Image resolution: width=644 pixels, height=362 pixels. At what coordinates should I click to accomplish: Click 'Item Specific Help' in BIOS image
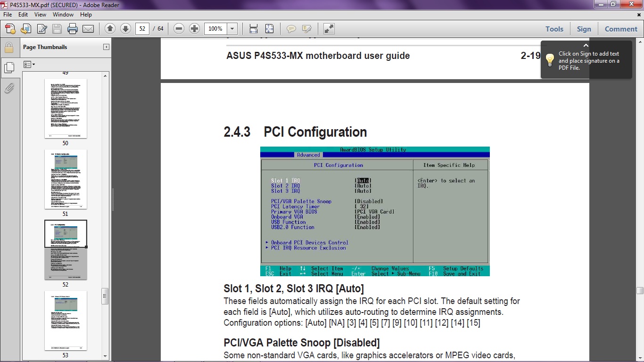pyautogui.click(x=449, y=165)
